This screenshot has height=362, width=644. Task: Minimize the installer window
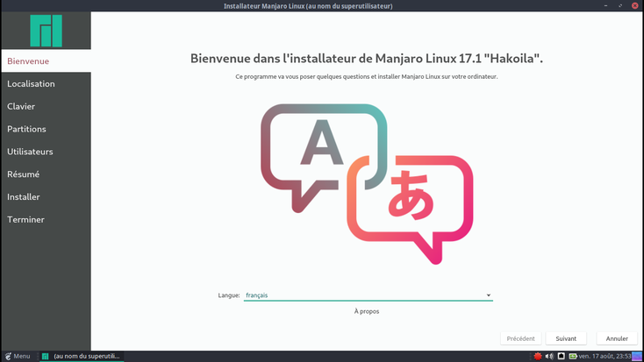pos(605,5)
